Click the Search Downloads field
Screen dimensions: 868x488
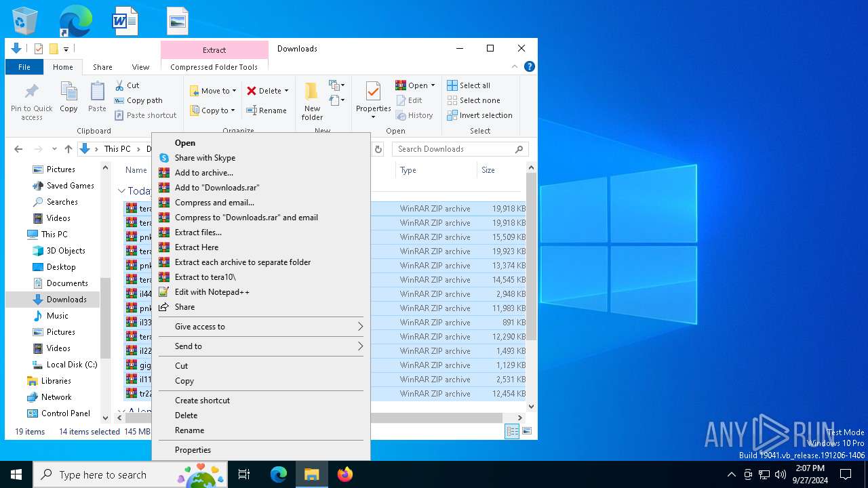click(460, 149)
